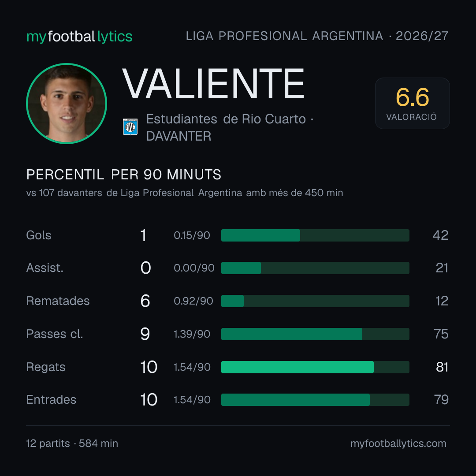Click the Gols percentile bar
The image size is (476, 476).
click(x=315, y=235)
